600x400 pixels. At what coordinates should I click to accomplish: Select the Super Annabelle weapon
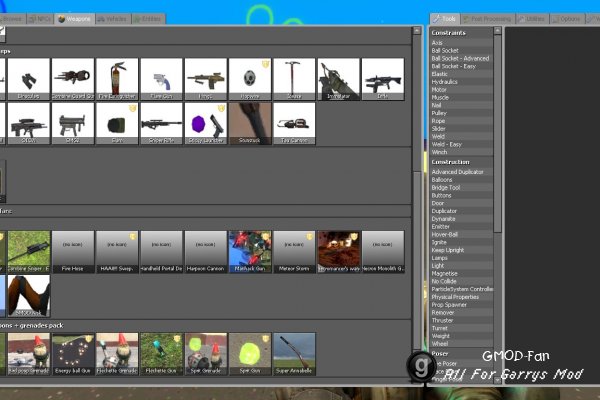point(294,354)
